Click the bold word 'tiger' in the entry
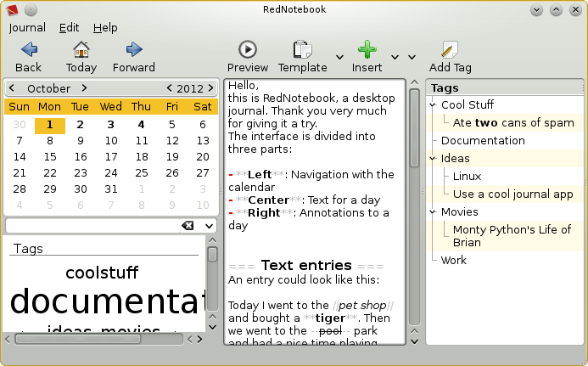This screenshot has height=366, width=588. coord(330,318)
